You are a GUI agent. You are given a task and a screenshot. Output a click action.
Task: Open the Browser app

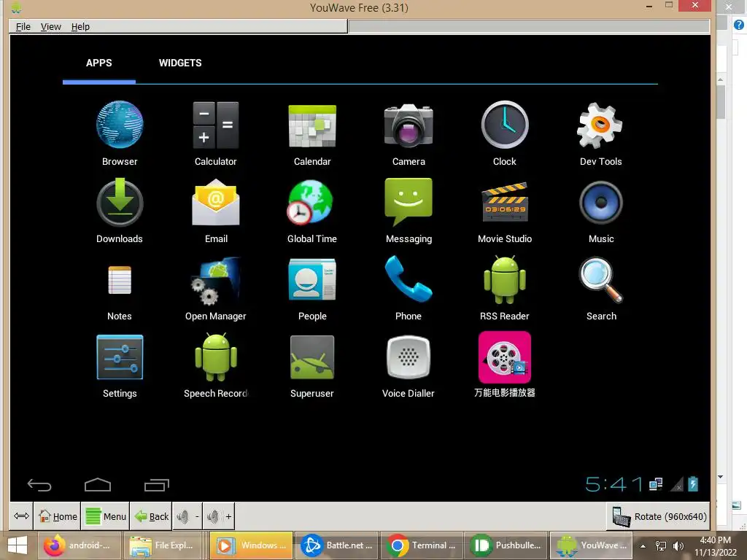pyautogui.click(x=120, y=133)
